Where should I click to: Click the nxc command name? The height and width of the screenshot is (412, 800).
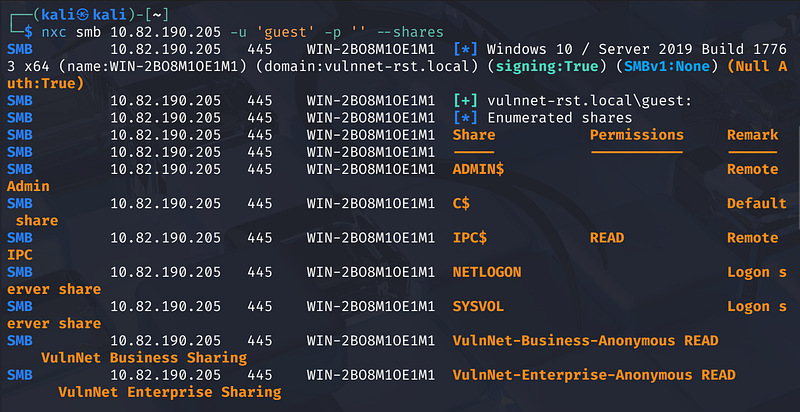pyautogui.click(x=54, y=30)
